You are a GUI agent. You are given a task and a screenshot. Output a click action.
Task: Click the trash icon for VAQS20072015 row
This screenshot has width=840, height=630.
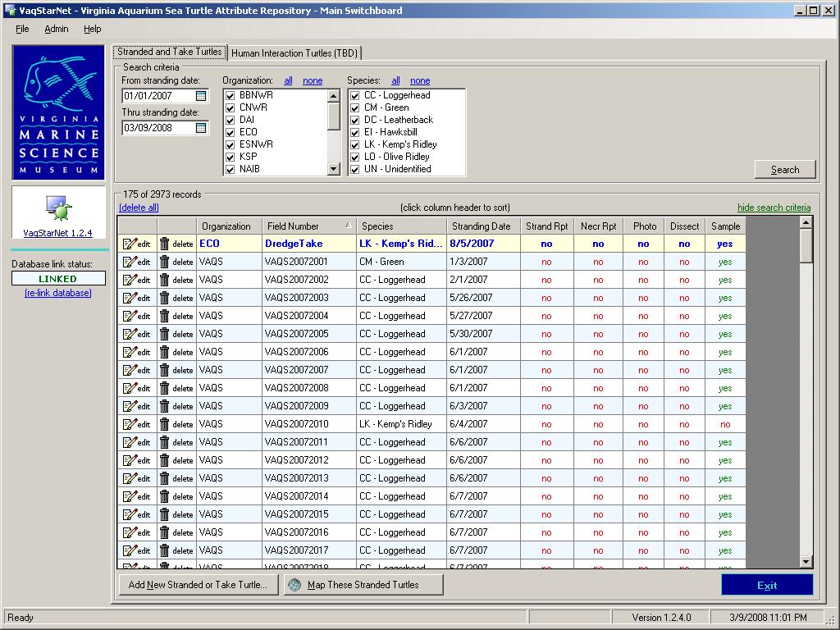tap(165, 514)
